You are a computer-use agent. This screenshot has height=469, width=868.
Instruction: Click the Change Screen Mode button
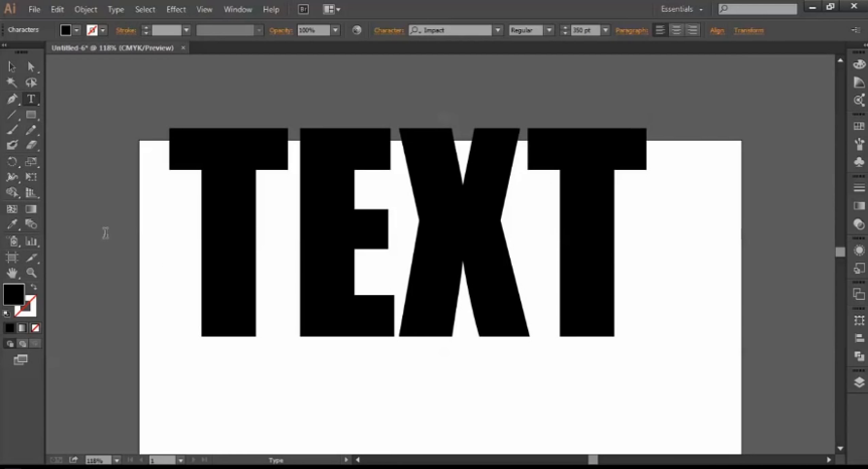point(20,360)
